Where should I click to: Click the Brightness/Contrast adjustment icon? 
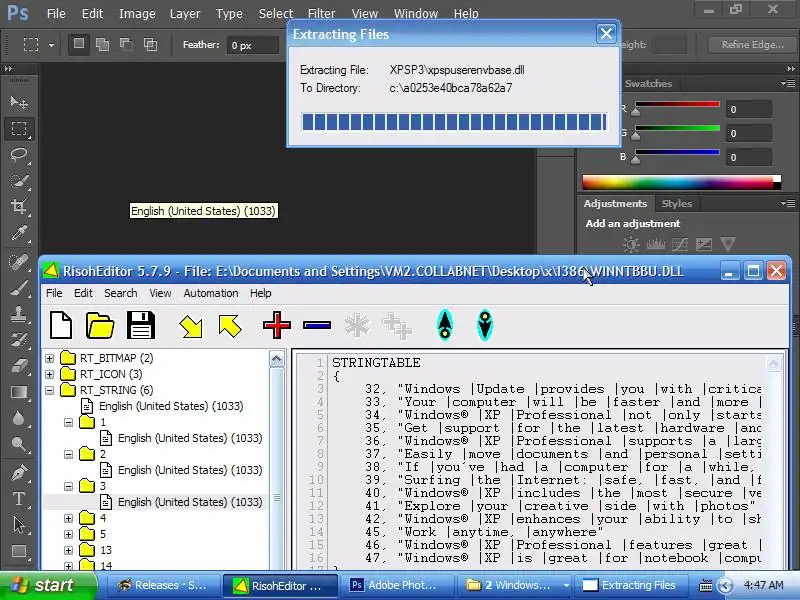pos(631,245)
